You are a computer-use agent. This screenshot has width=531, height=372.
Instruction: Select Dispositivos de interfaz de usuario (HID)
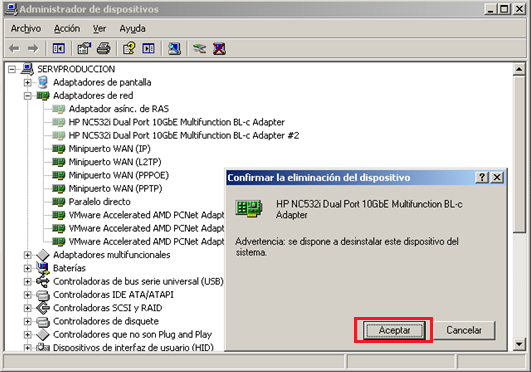(x=133, y=348)
